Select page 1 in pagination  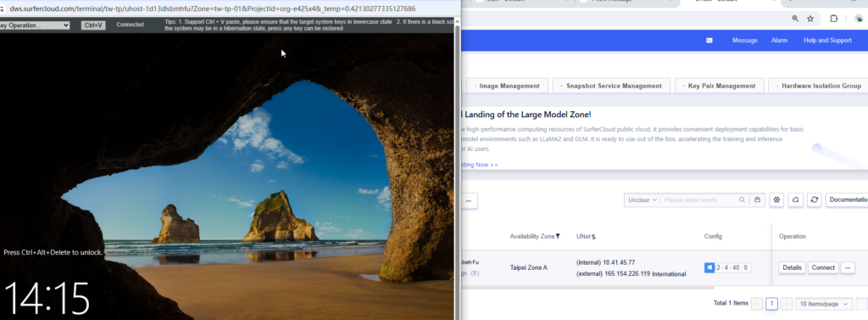click(x=771, y=304)
